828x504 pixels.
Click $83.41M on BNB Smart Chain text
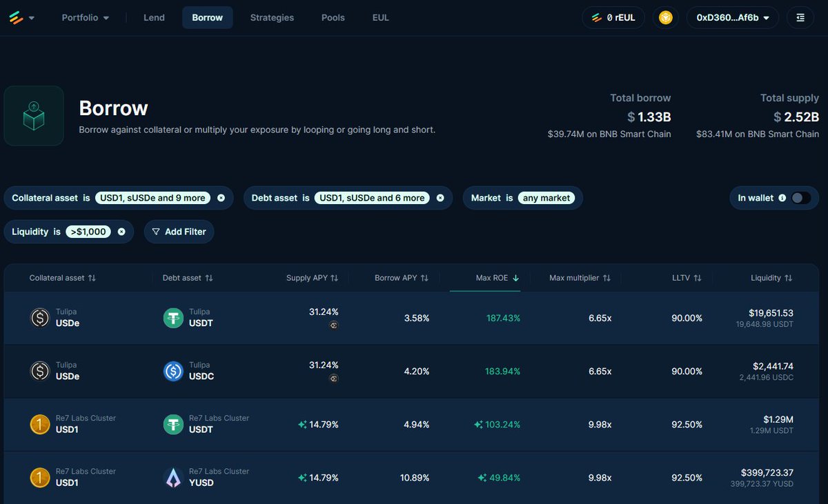[x=758, y=134]
